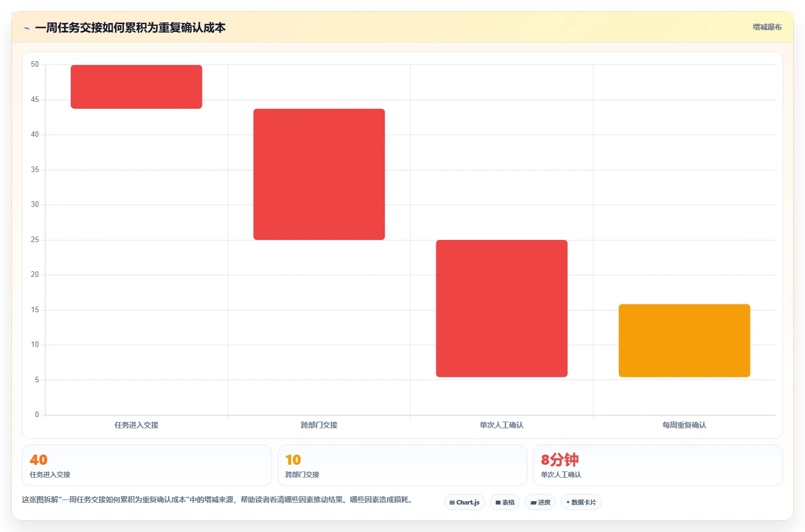Click the orange 每周重复确认 bar
This screenshot has width=805, height=532.
pyautogui.click(x=684, y=341)
